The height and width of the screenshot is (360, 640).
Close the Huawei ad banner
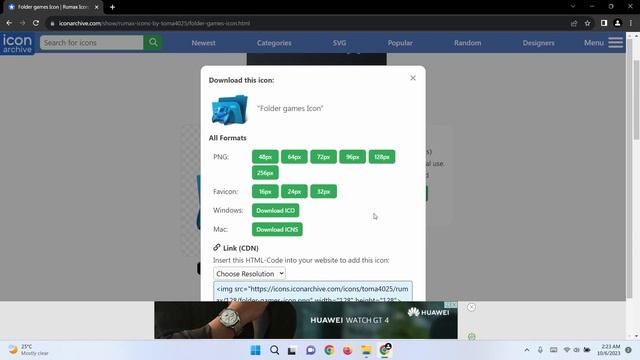471,307
